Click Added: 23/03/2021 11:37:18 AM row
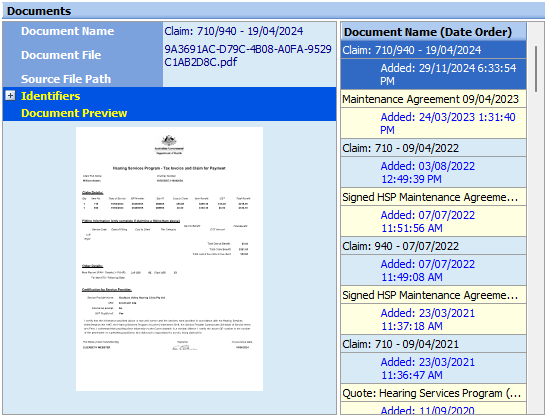The width and height of the screenshot is (547, 417). 434,319
